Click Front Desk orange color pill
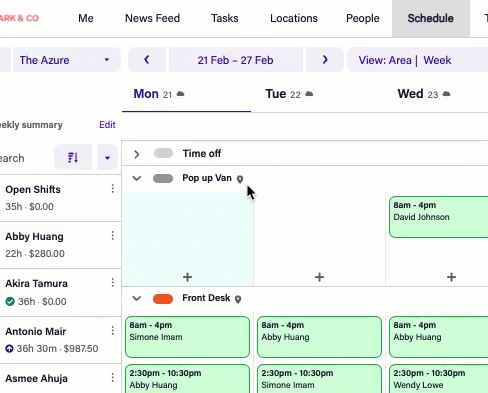488x393 pixels. [163, 299]
